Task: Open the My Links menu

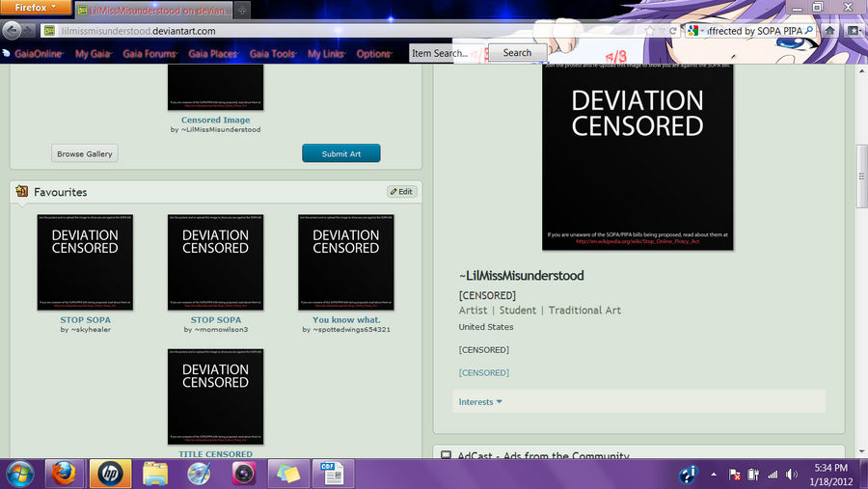Action: click(326, 54)
